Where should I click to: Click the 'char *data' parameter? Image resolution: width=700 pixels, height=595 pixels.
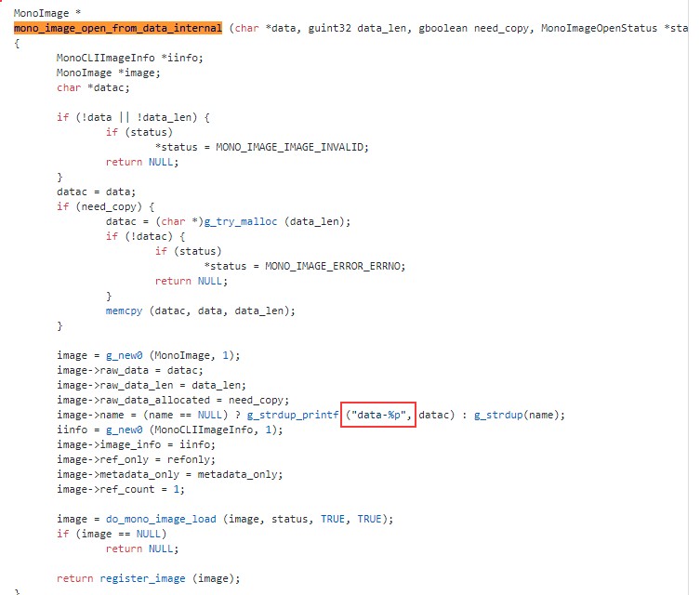[265, 28]
